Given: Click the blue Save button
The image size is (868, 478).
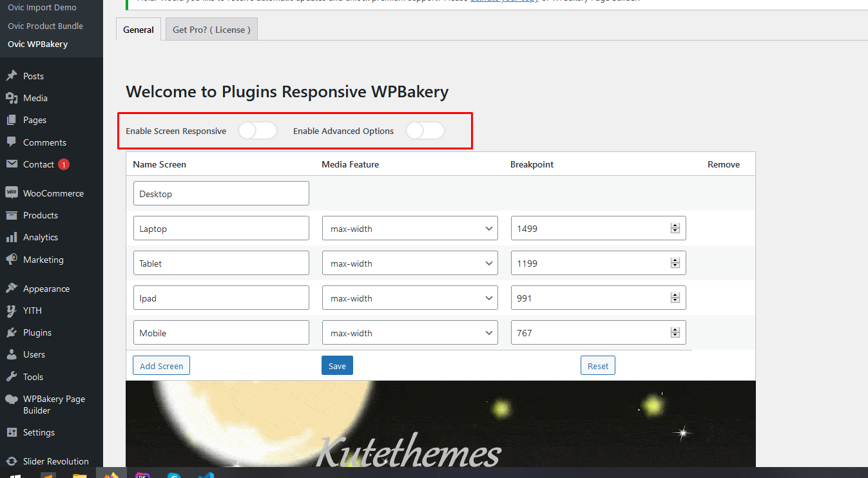Looking at the screenshot, I should (337, 365).
